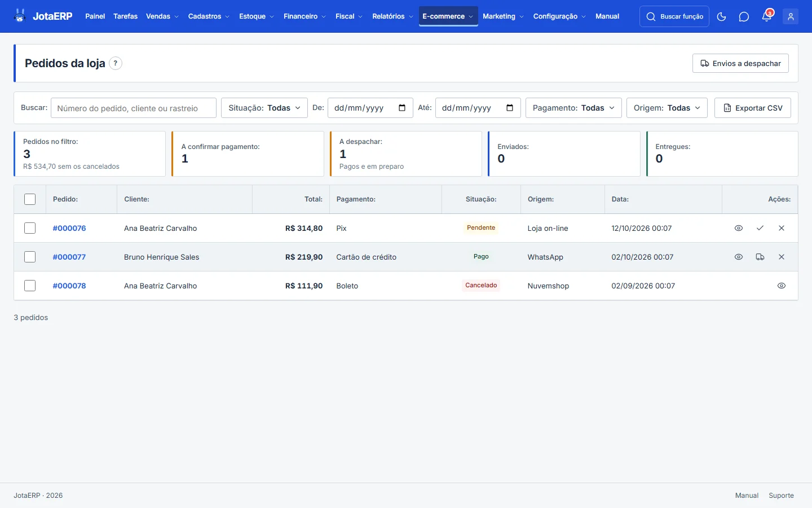
Task: Expand the E-commerce menu
Action: [448, 16]
